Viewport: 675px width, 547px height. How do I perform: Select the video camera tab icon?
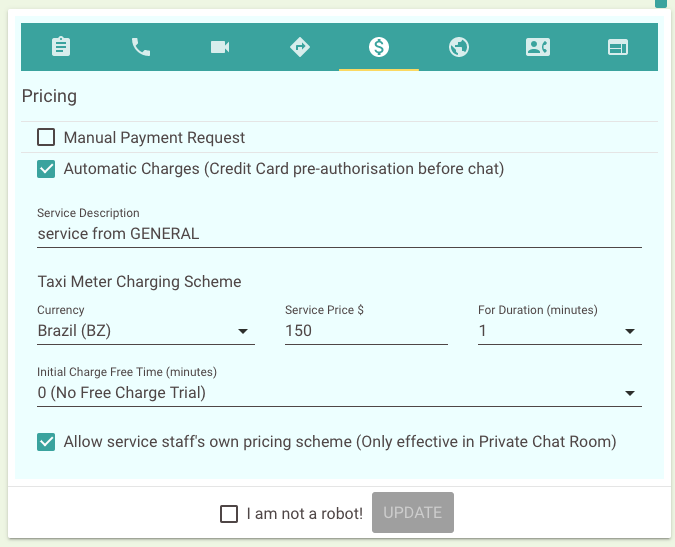tap(220, 46)
